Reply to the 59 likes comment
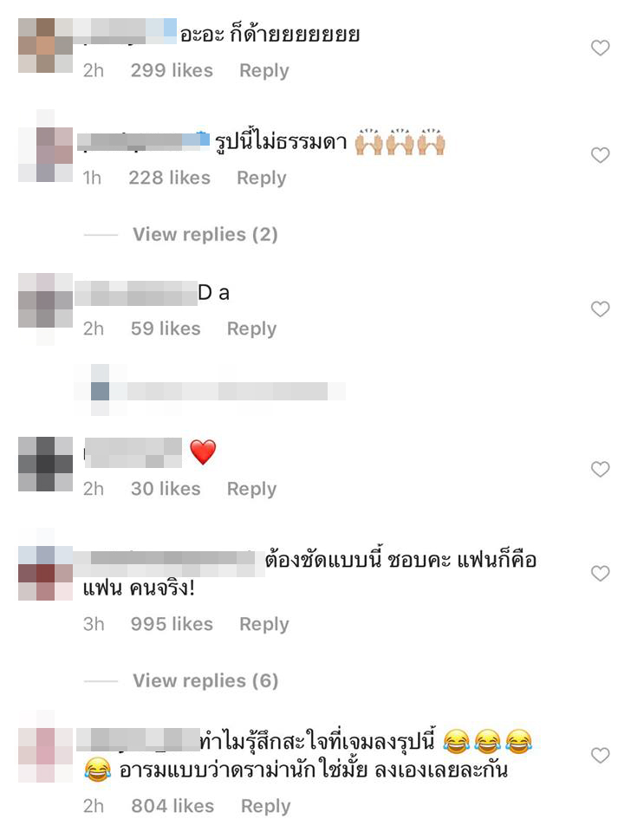The image size is (644, 832). (x=252, y=328)
